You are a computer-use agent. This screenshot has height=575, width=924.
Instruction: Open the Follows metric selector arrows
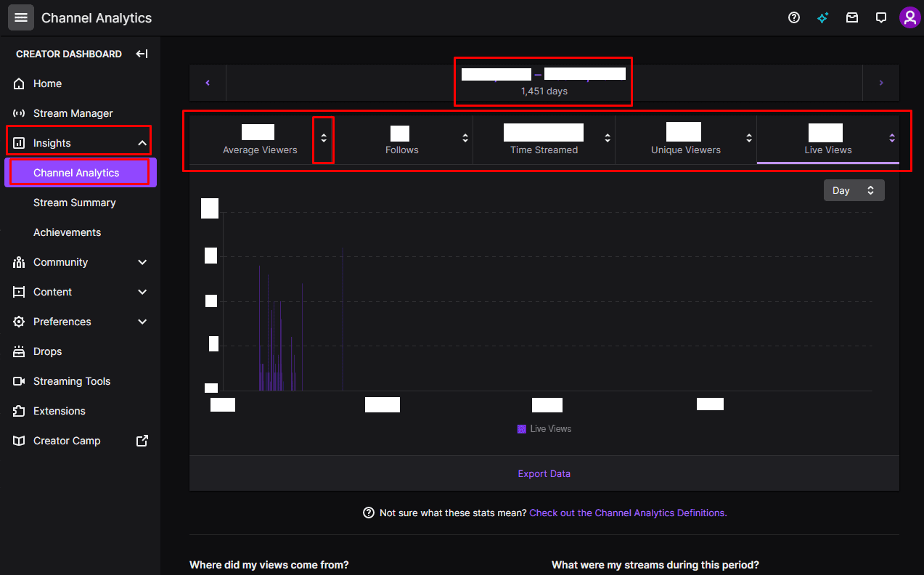click(466, 138)
